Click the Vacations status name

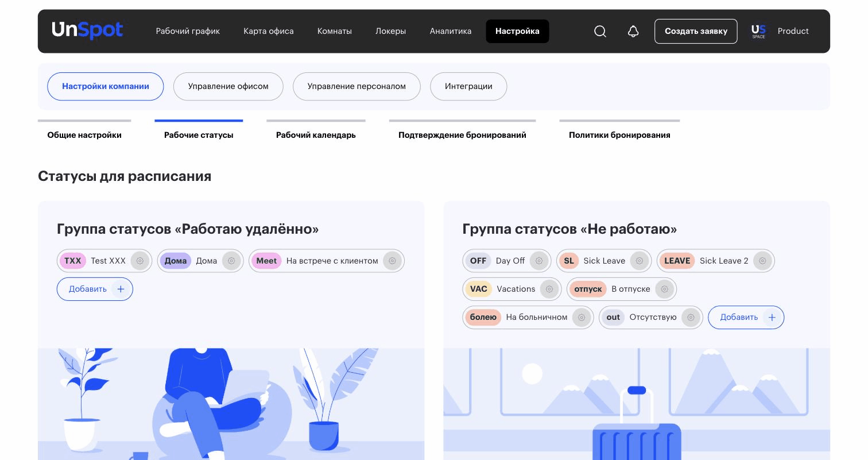[516, 289]
